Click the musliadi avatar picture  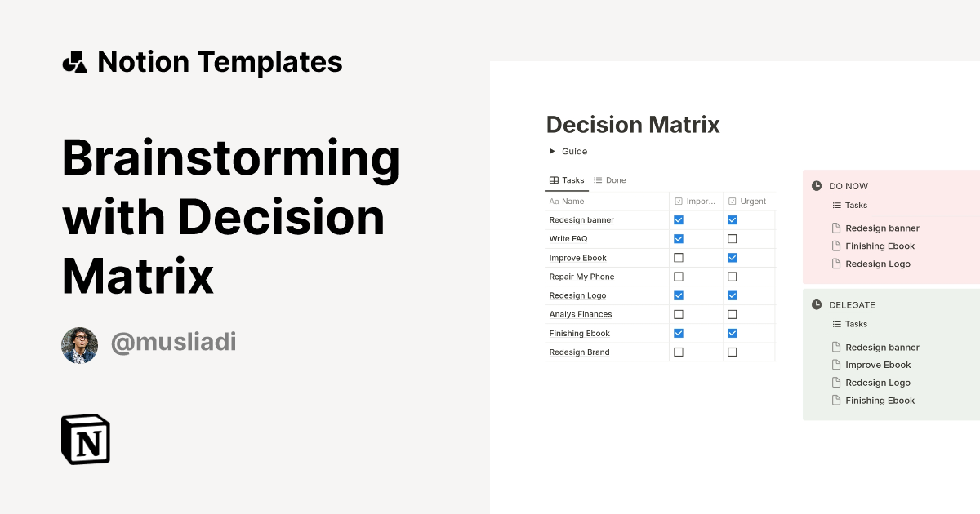pos(79,344)
